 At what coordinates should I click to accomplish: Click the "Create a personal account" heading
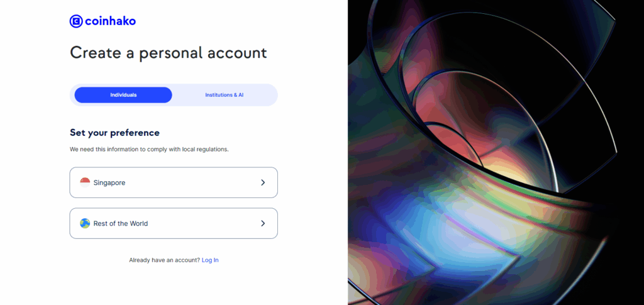click(168, 52)
